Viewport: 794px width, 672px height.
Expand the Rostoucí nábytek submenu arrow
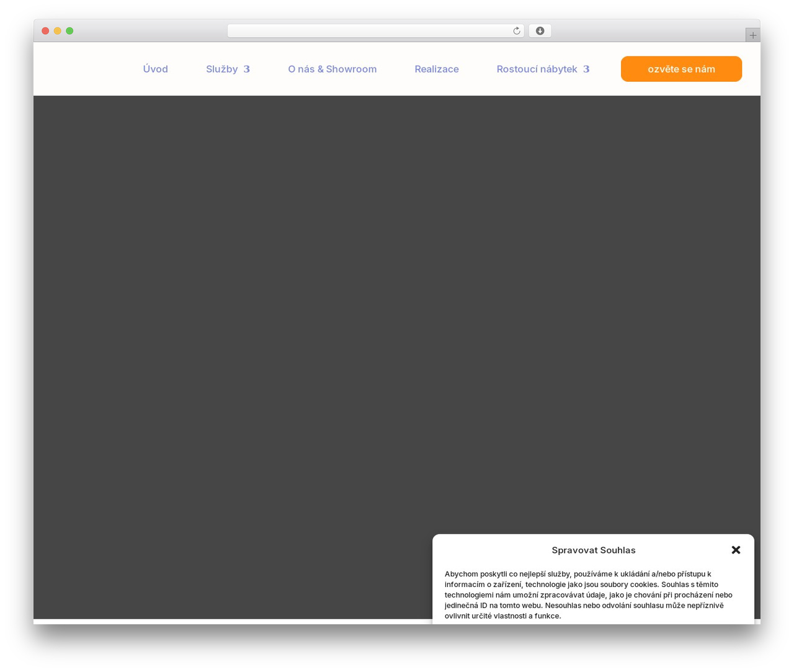[x=586, y=69]
